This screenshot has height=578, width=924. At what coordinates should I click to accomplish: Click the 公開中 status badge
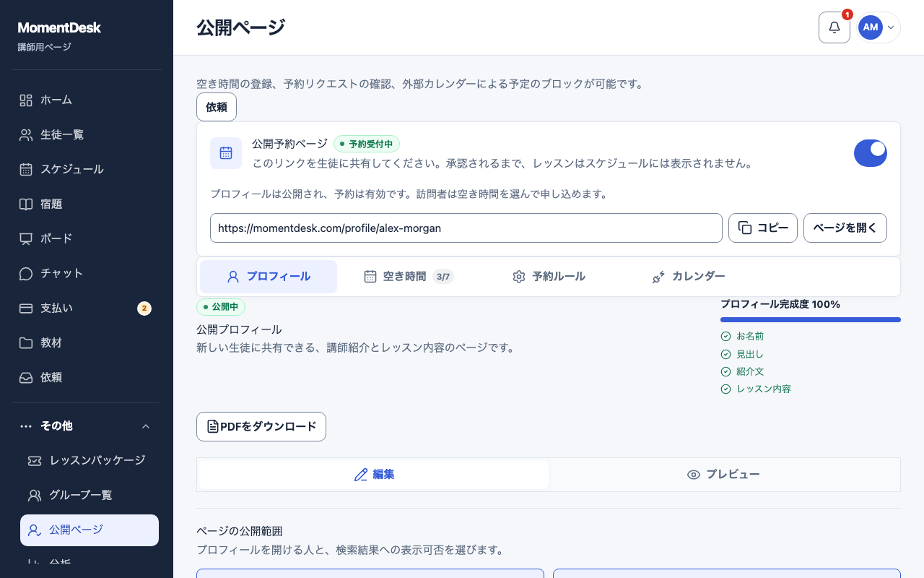click(x=221, y=307)
